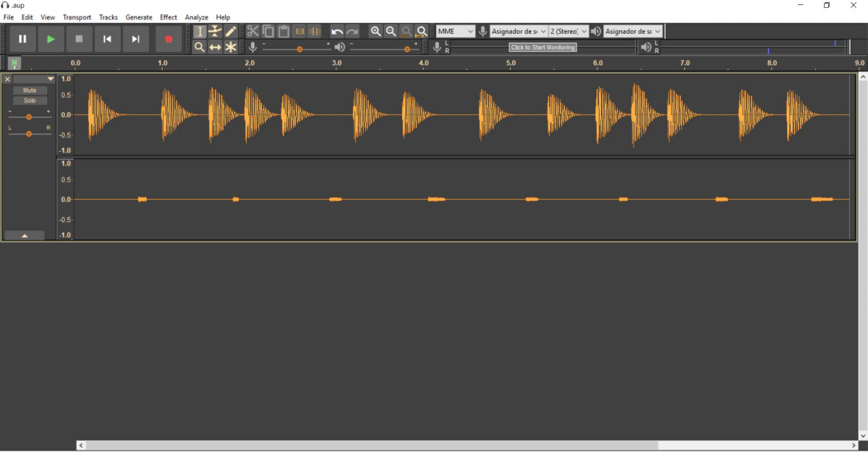The image size is (868, 452).
Task: Collapse the track with the up arrow
Action: [x=24, y=235]
